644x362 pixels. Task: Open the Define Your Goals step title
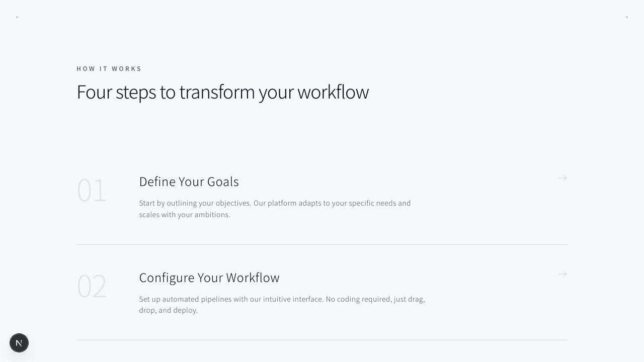pos(189,182)
